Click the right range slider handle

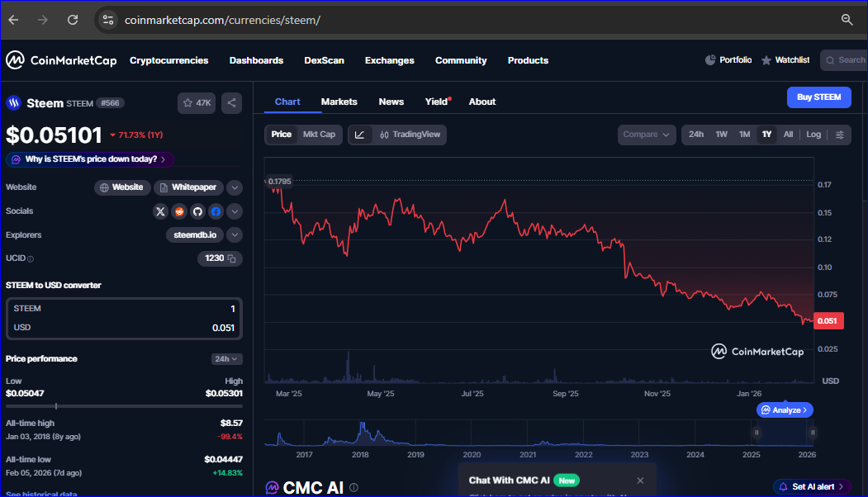click(813, 433)
